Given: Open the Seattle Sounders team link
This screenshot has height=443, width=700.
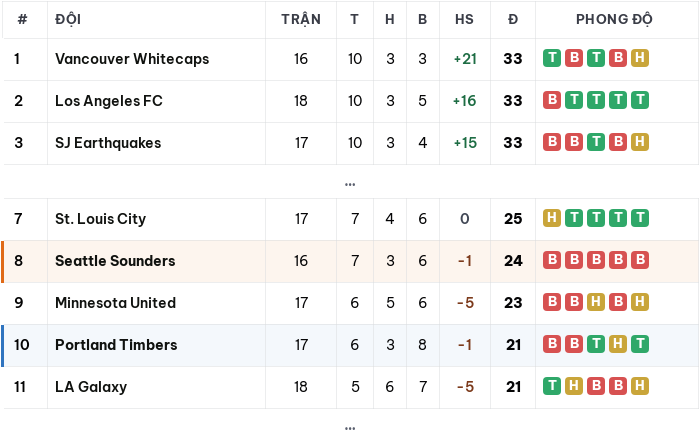Looking at the screenshot, I should pyautogui.click(x=115, y=260).
